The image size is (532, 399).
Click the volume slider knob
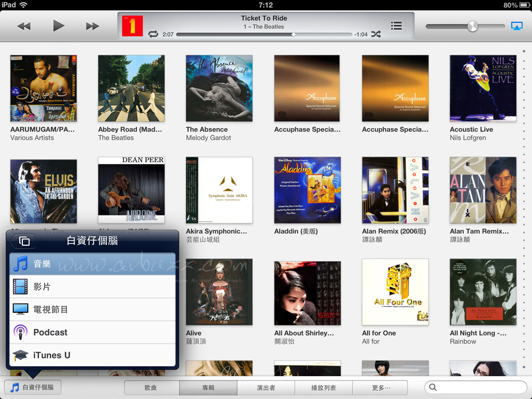472,26
